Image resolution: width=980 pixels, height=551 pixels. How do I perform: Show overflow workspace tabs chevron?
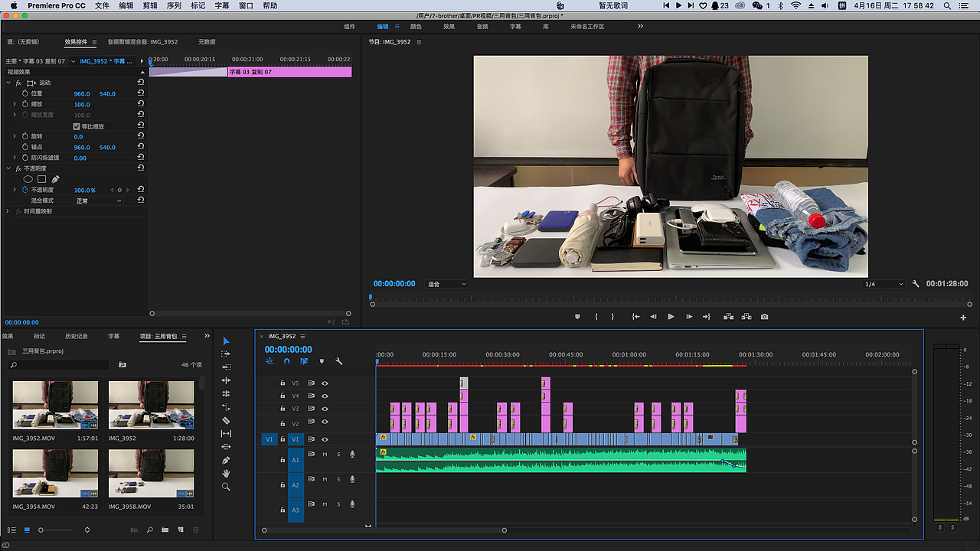[640, 26]
